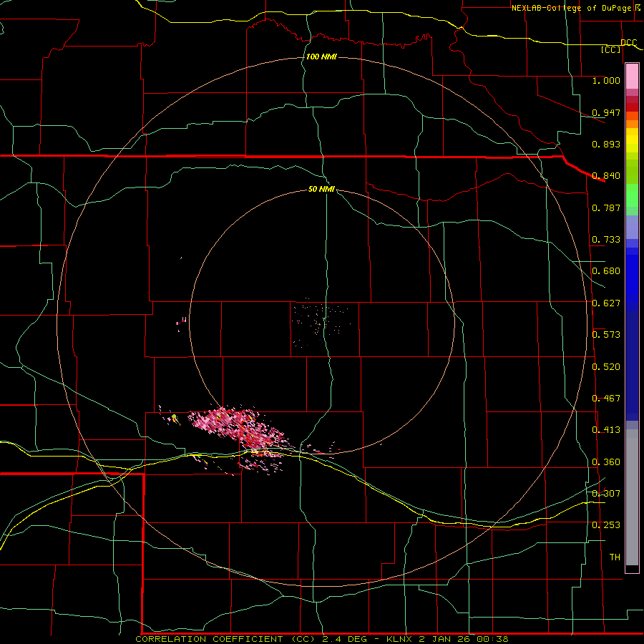Pick the light pink swatch atop the color bar

click(632, 77)
